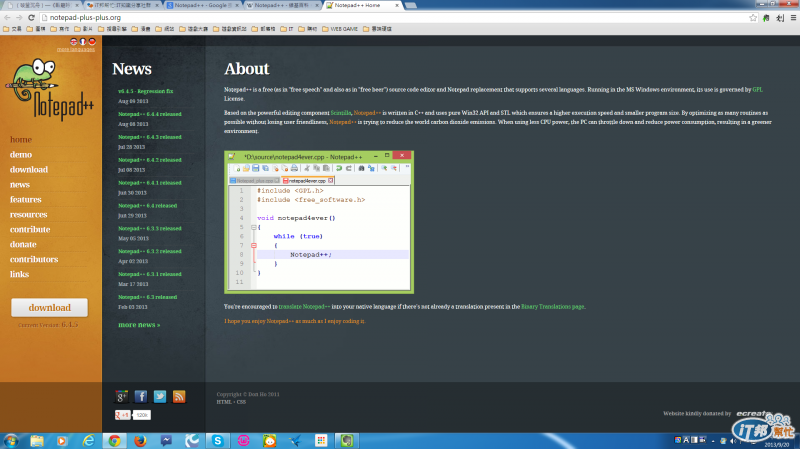The width and height of the screenshot is (800, 449).
Task: Switch to Firefox in the taskbar
Action: coord(140,440)
